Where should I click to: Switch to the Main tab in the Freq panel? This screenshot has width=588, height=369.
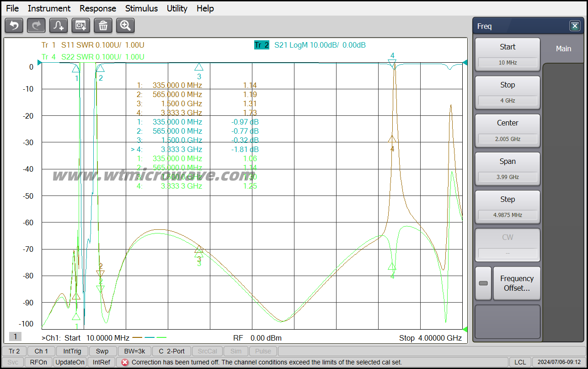click(563, 49)
